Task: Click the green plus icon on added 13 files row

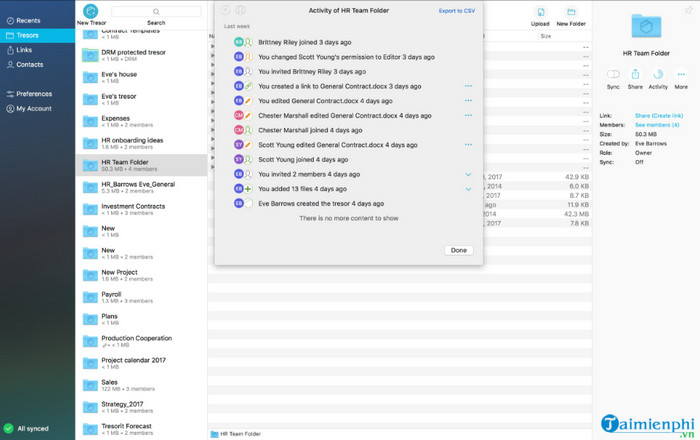Action: click(x=248, y=189)
